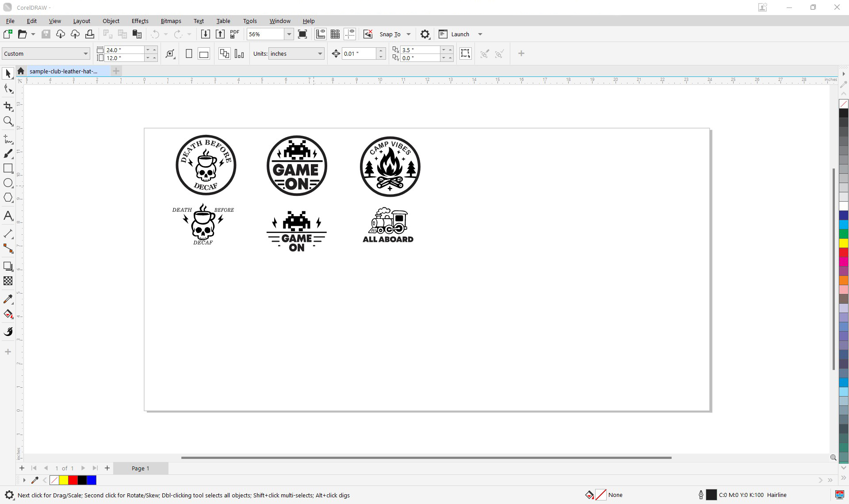This screenshot has width=849, height=504.
Task: Click the Launch button
Action: coord(460,34)
